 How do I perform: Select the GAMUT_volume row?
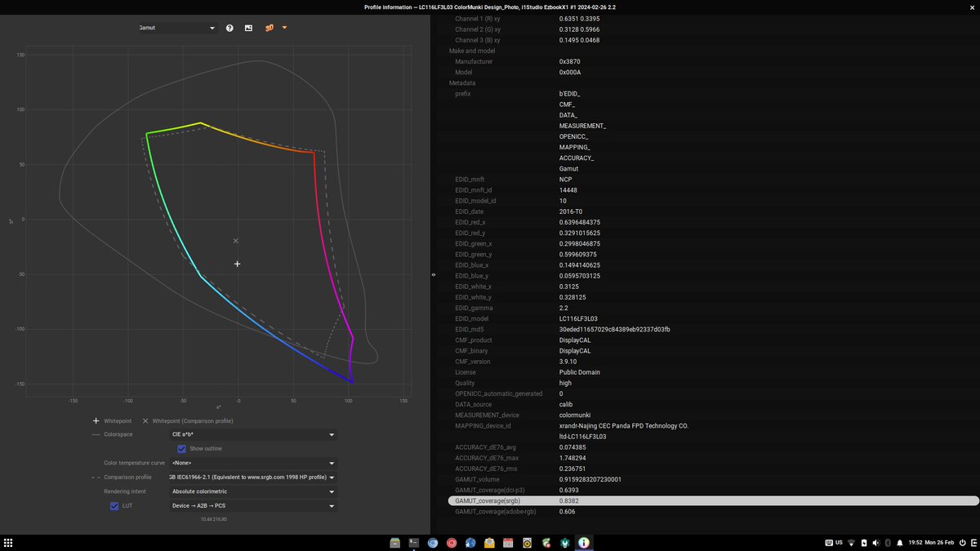tap(713, 479)
